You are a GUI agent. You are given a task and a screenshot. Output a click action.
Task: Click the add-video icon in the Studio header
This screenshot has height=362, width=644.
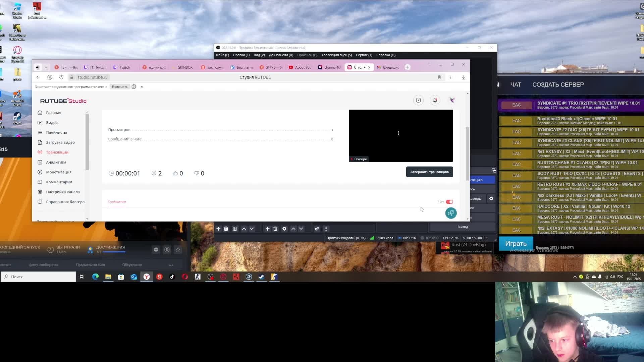[418, 100]
